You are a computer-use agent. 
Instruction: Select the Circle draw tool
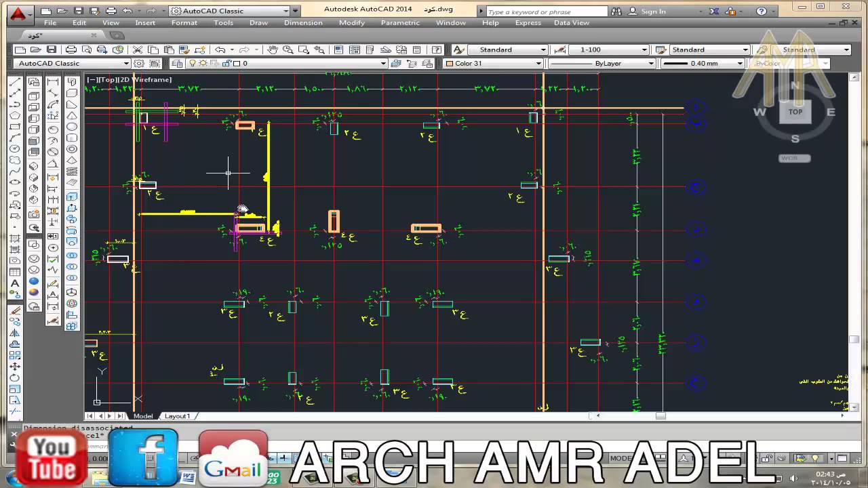coord(15,149)
